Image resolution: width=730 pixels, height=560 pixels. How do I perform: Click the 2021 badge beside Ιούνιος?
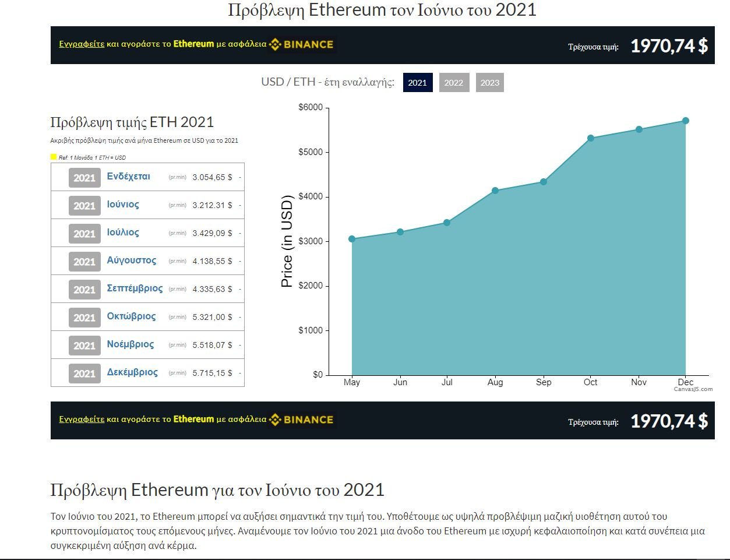(84, 206)
